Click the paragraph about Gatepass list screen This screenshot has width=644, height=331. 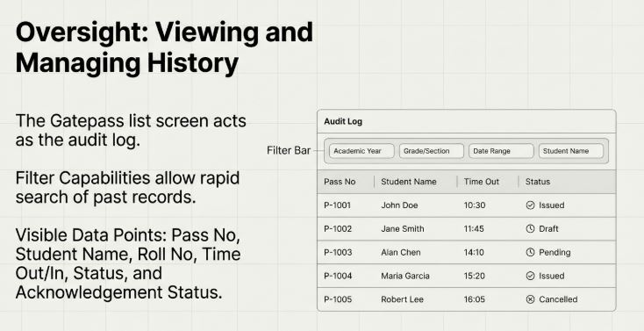coord(131,131)
